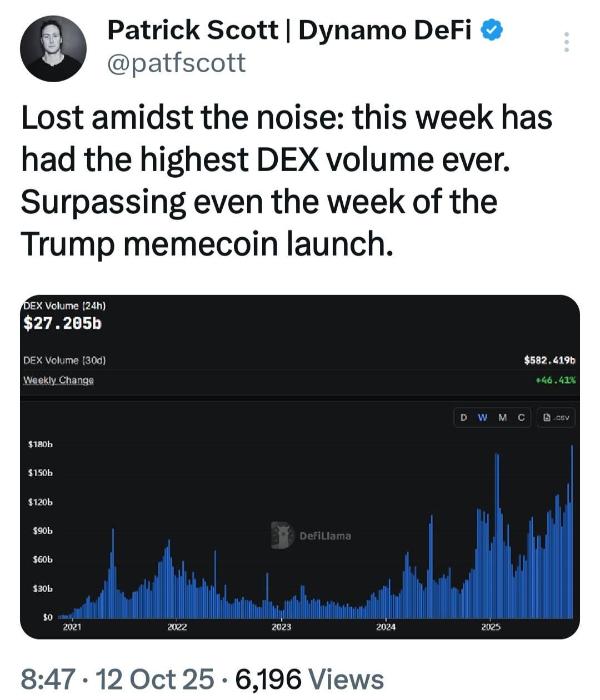This screenshot has width=600, height=700.
Task: Click the .csv download button
Action: click(x=556, y=418)
